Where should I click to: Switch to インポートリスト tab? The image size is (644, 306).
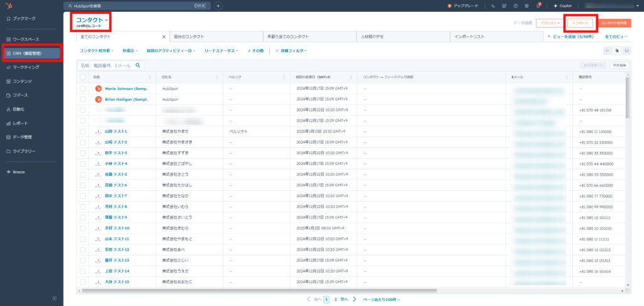point(497,37)
